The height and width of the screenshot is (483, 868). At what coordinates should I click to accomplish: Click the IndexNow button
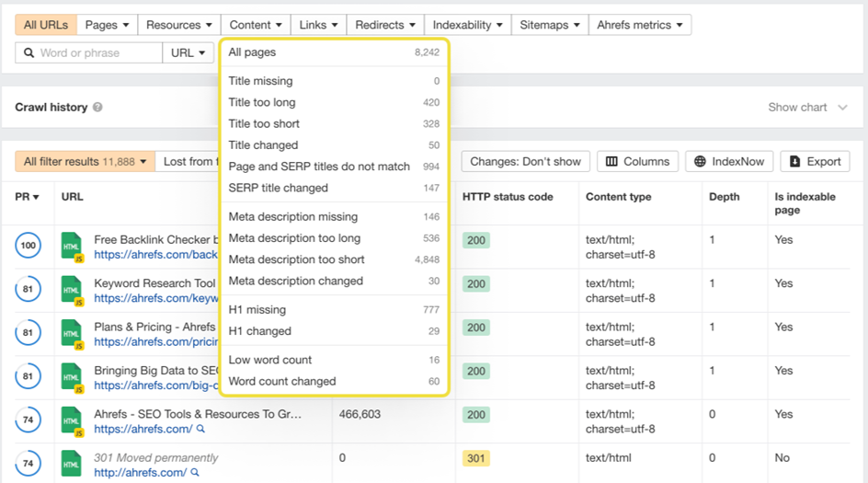[x=729, y=161]
